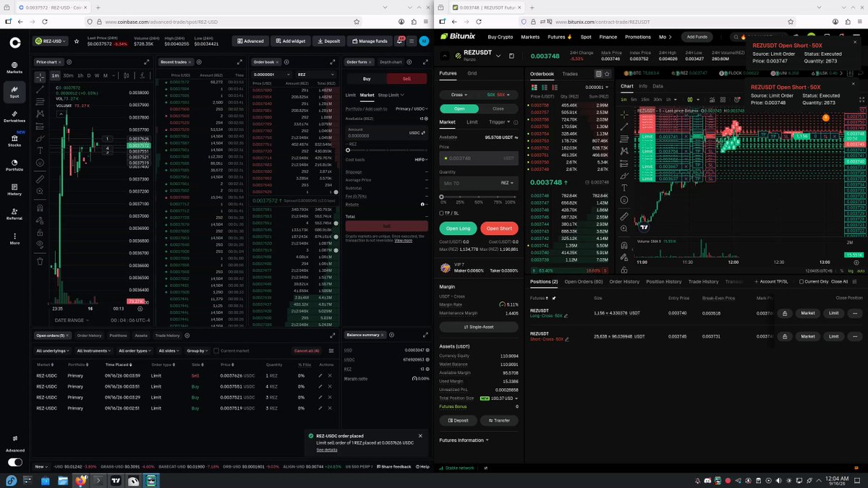868x488 pixels.
Task: Focus the Bitunix Quantity input field
Action: pyautogui.click(x=479, y=184)
